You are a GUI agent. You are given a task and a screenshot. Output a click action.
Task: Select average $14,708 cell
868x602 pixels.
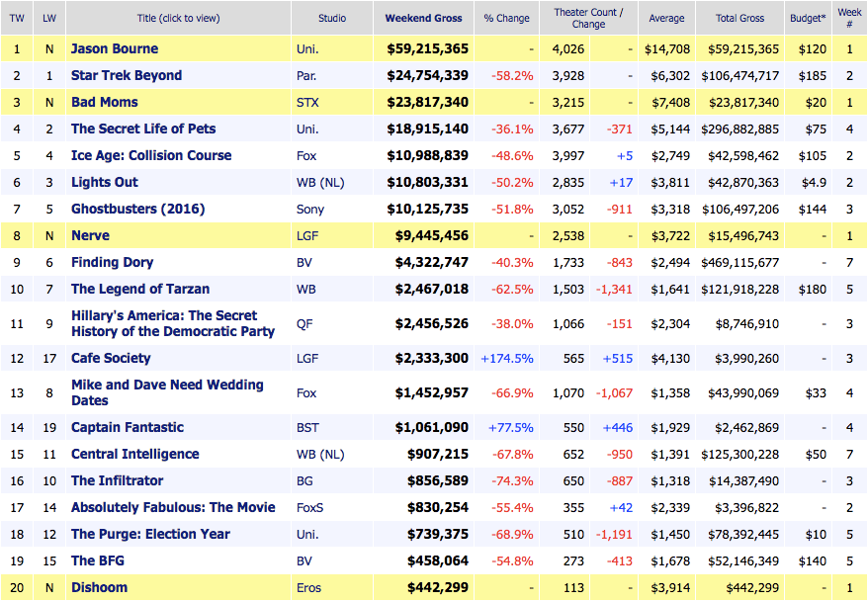coord(667,49)
